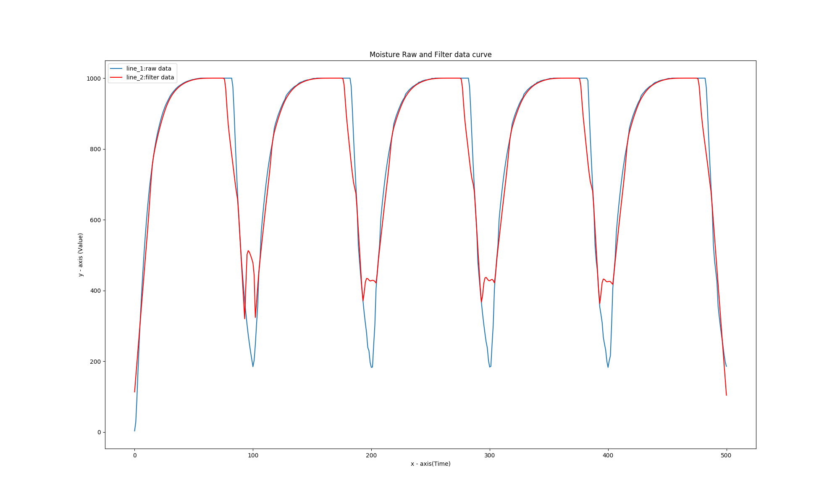Click the chart title 'Moisture Raw and Filter data curve'
840x504 pixels.
pos(430,55)
